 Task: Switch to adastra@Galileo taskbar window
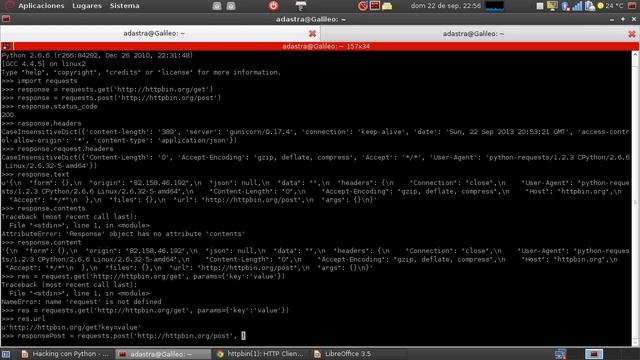[x=163, y=354]
